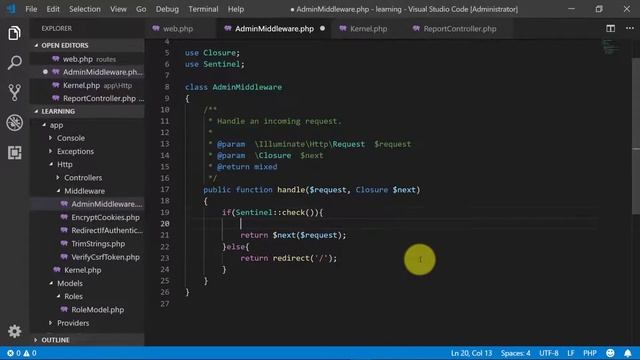The image size is (640, 360).
Task: Open the Extensions view
Action: click(x=14, y=153)
